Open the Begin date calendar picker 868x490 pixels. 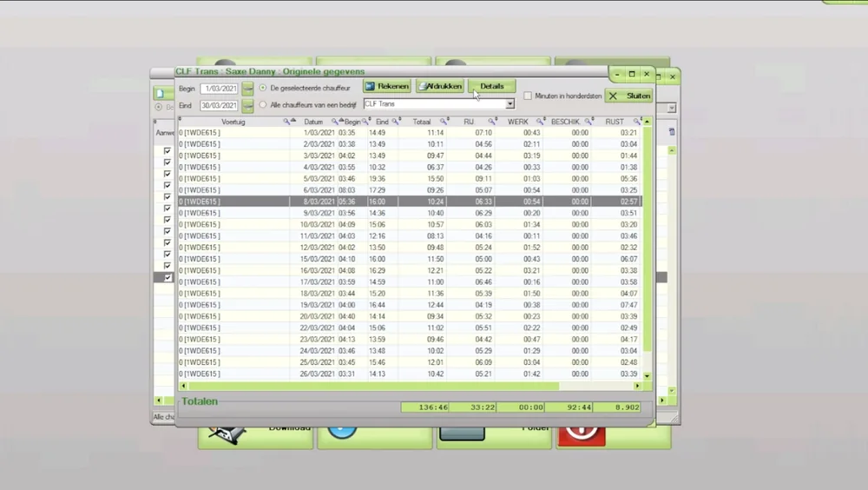point(247,88)
